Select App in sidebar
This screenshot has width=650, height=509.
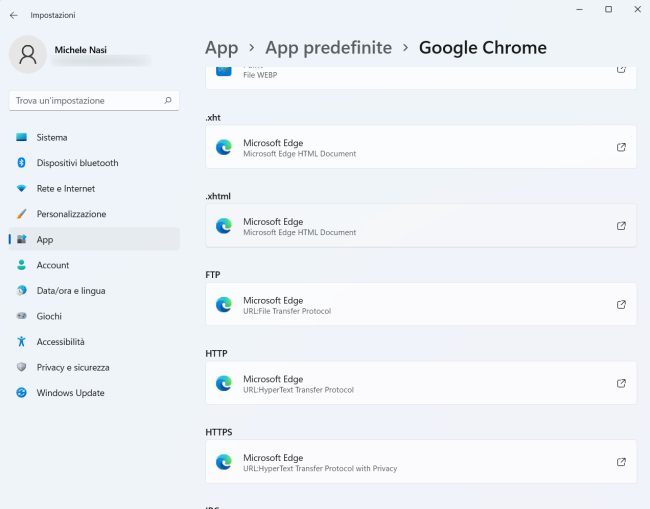pyautogui.click(x=94, y=240)
